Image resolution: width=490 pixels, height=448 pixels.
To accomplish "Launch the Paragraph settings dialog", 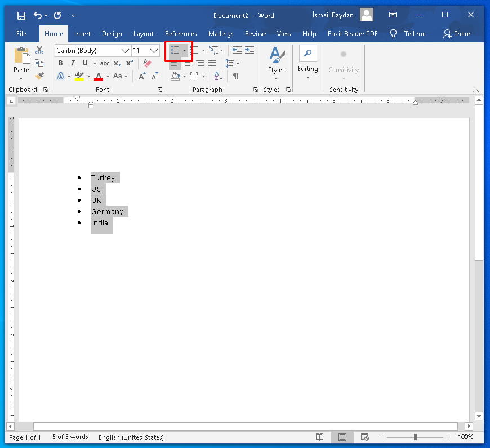I will point(256,90).
